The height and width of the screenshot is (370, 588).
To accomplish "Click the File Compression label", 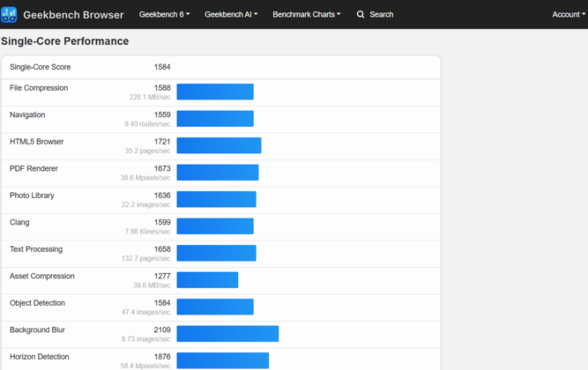I will [x=39, y=88].
